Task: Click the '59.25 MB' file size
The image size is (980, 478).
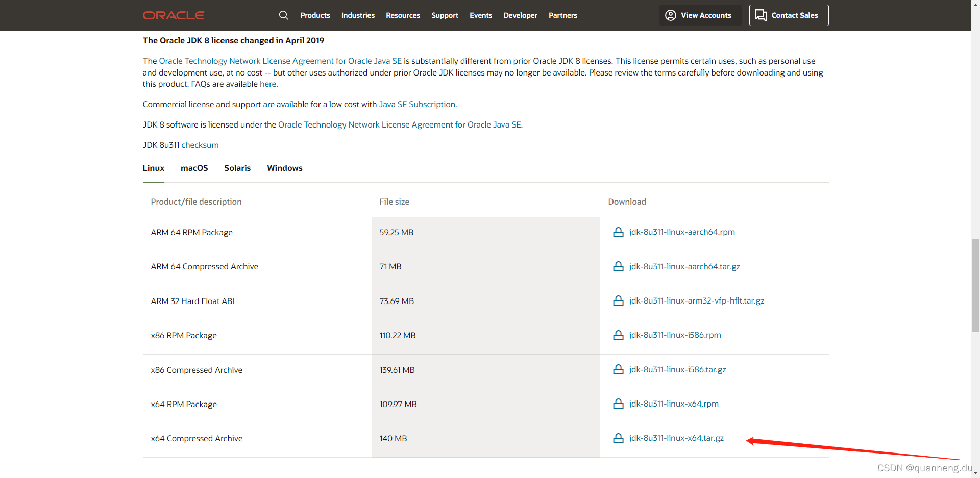Action: (396, 233)
